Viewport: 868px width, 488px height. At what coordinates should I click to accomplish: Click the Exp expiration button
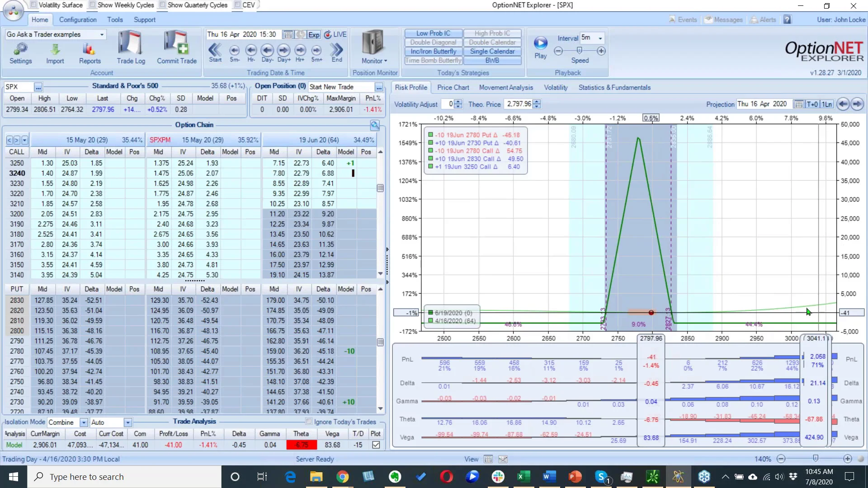pyautogui.click(x=314, y=35)
